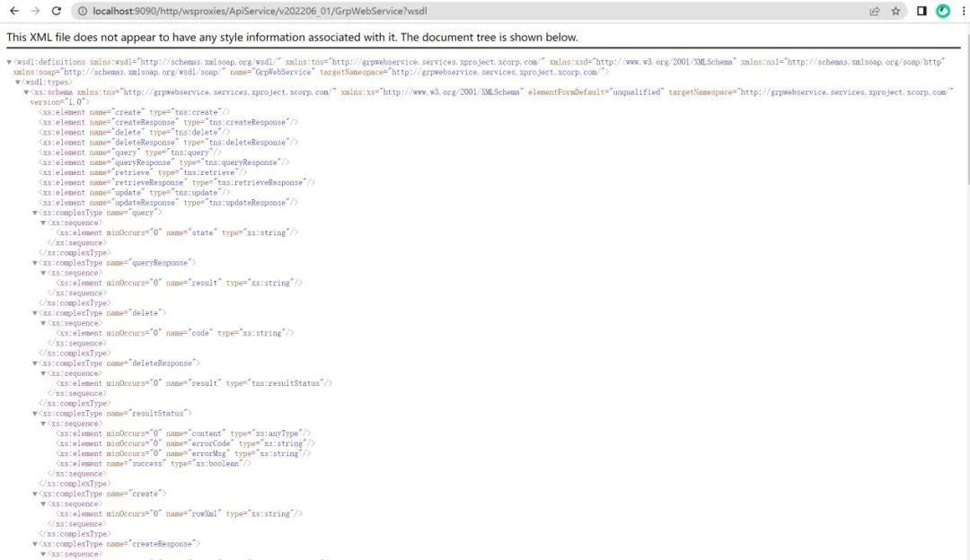This screenshot has height=560, width=970.
Task: Click the version="1.0" attribute line
Action: coord(59,102)
